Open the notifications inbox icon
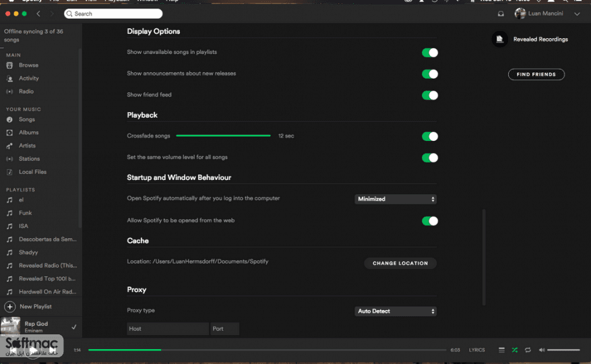The width and height of the screenshot is (591, 364). click(501, 13)
